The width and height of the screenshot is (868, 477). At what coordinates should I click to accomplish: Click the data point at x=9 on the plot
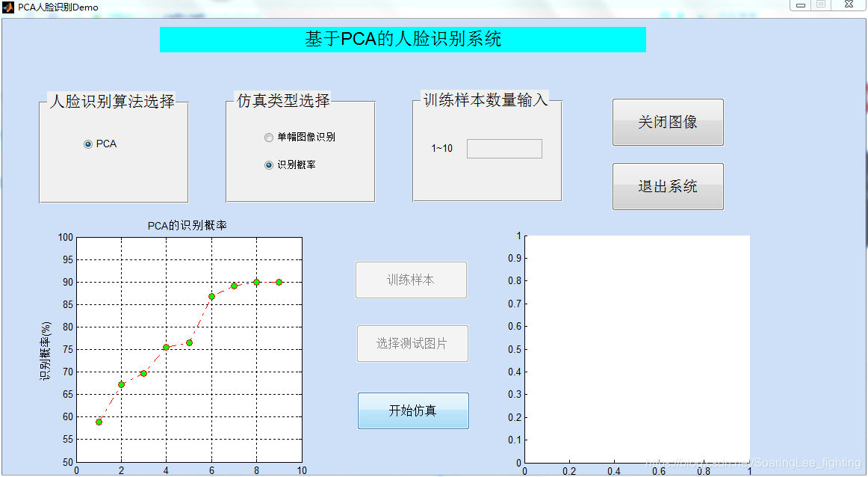(279, 282)
